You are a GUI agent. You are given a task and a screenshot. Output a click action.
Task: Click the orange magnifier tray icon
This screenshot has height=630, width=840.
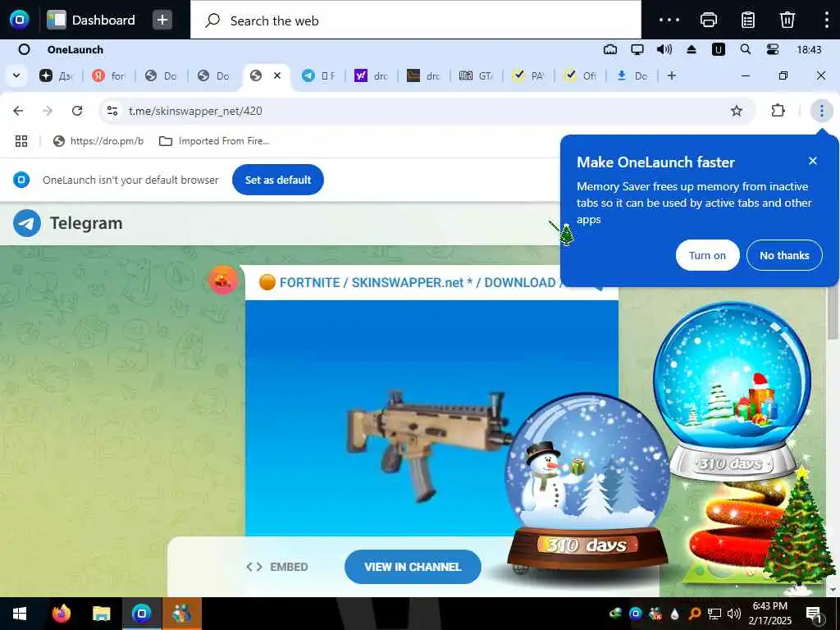pyautogui.click(x=694, y=614)
